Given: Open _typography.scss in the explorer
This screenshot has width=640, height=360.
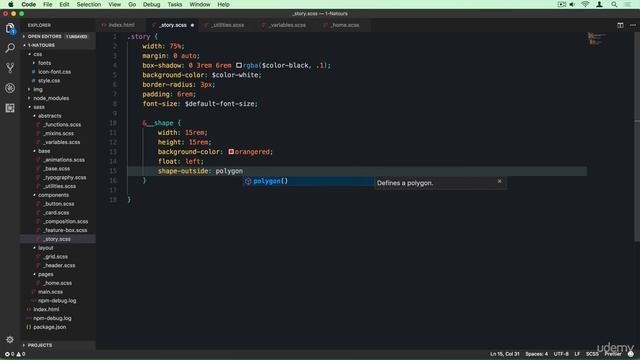Looking at the screenshot, I should (x=64, y=178).
